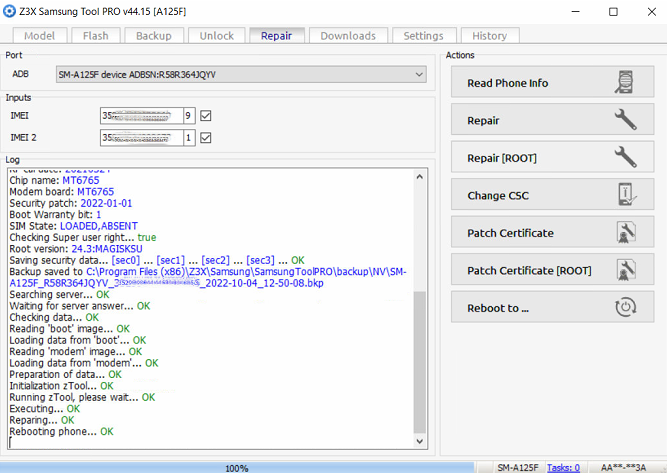Click the phone icon on Read Phone Info

pos(625,83)
